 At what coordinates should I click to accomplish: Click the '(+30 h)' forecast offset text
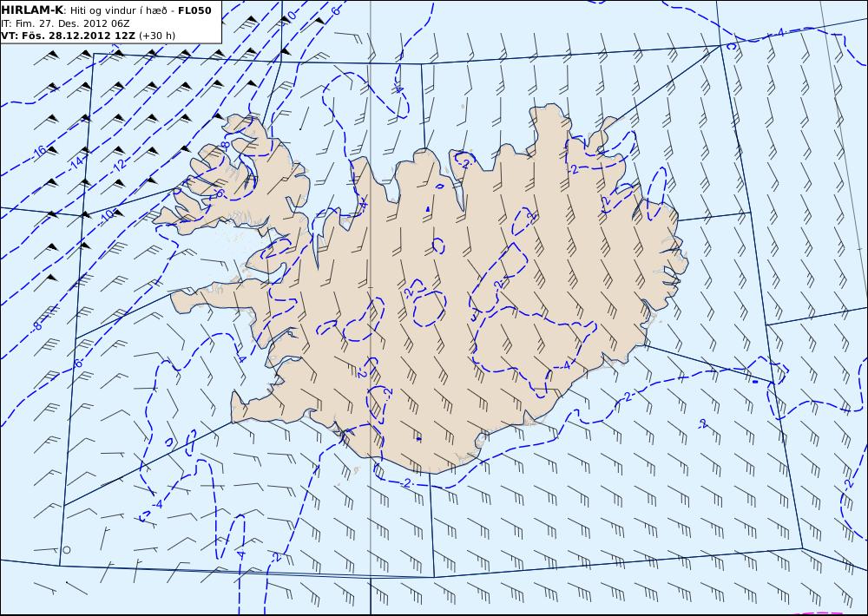156,36
